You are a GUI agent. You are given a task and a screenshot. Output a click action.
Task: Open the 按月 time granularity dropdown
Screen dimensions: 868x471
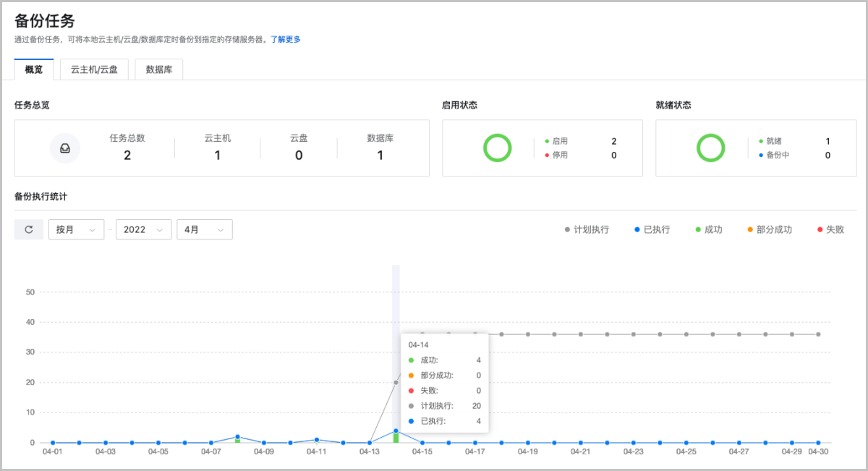76,229
